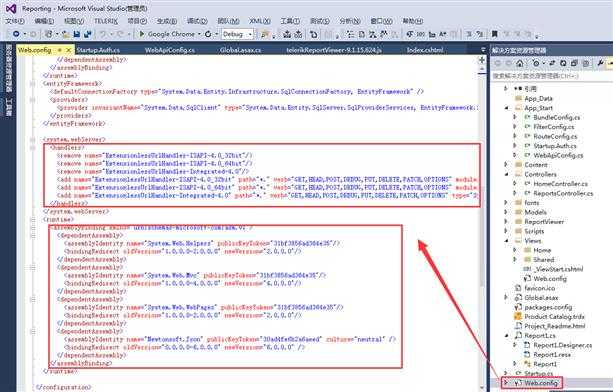
Task: Collapse the Report1.cs node
Action: (507, 335)
